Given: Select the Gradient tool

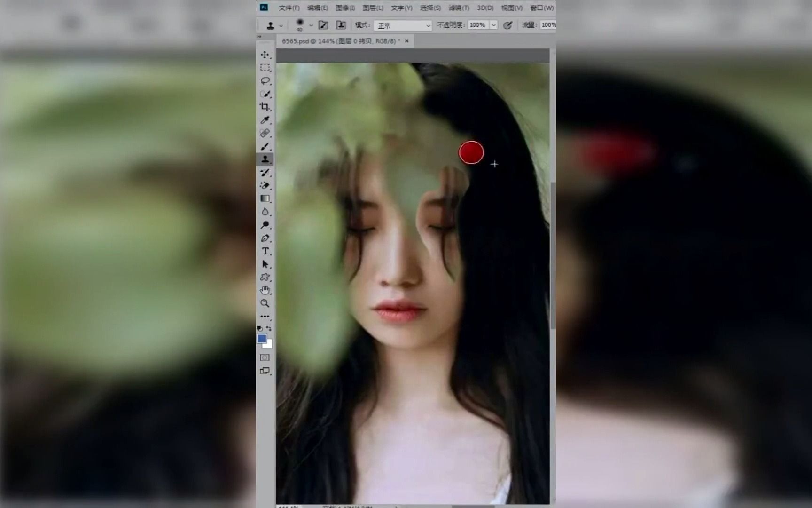Looking at the screenshot, I should tap(265, 198).
